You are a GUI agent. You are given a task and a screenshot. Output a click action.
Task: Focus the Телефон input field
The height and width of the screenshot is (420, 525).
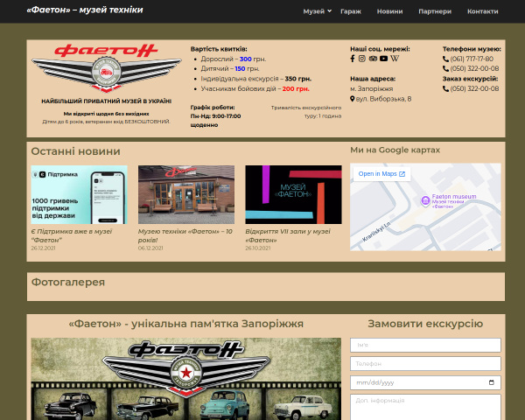click(425, 364)
